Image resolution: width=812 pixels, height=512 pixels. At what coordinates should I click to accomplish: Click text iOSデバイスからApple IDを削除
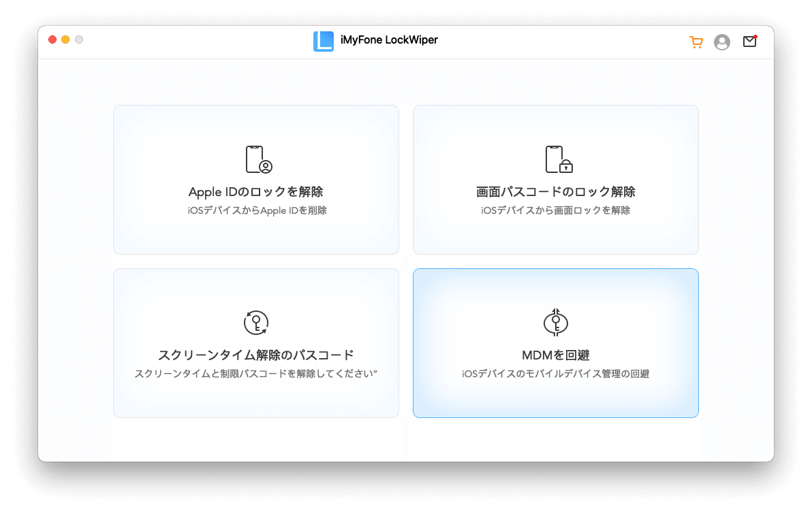[x=257, y=210]
